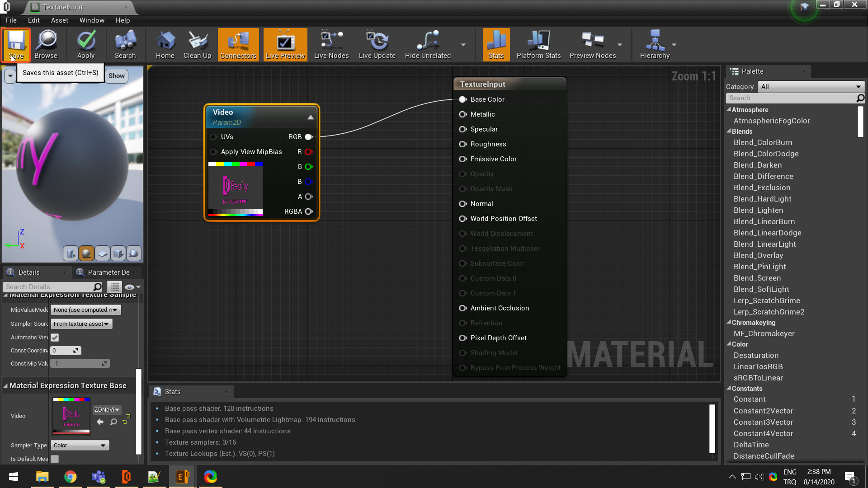
Task: Toggle the Automatic View Mip Bias checkbox
Action: coord(55,338)
